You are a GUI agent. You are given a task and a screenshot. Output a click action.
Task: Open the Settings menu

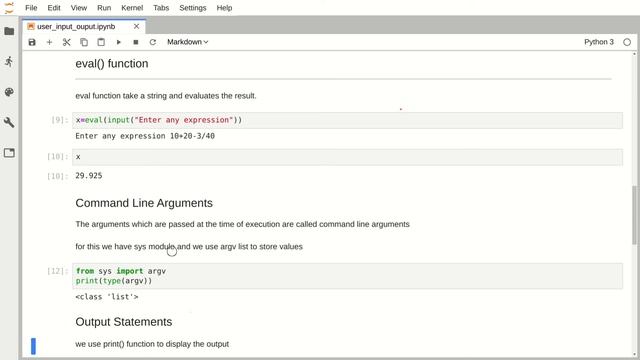[193, 8]
